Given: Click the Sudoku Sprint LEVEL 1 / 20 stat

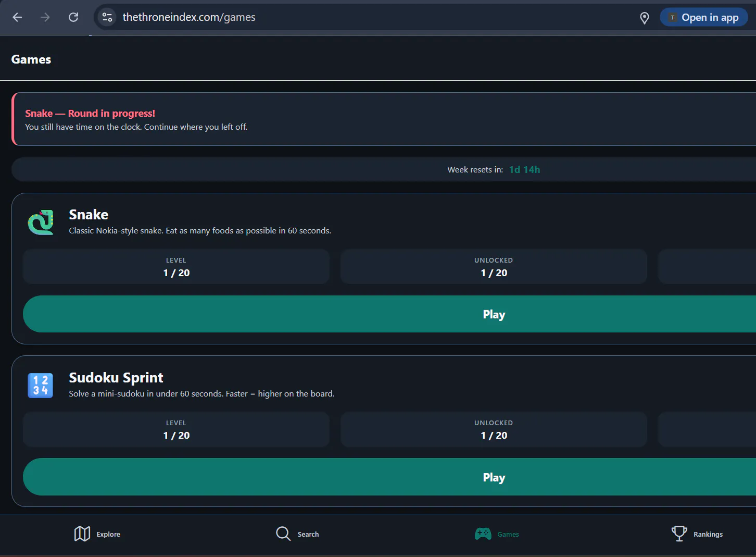Looking at the screenshot, I should click(176, 429).
